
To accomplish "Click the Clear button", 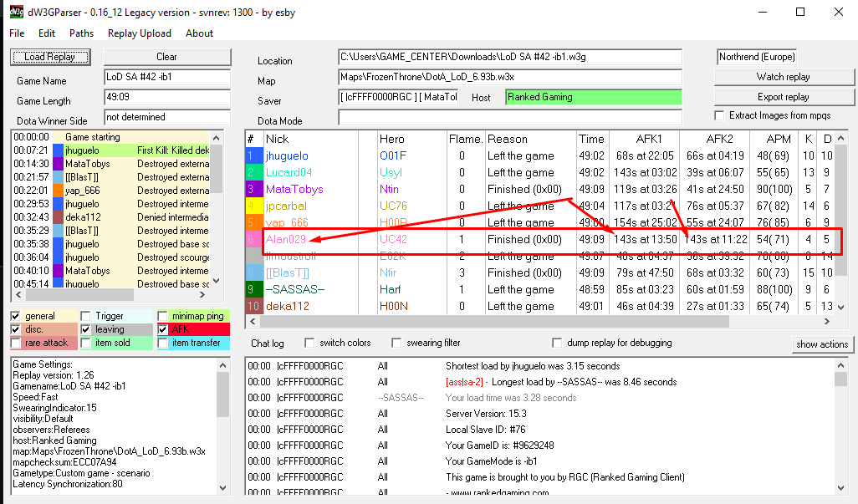I will (x=167, y=57).
